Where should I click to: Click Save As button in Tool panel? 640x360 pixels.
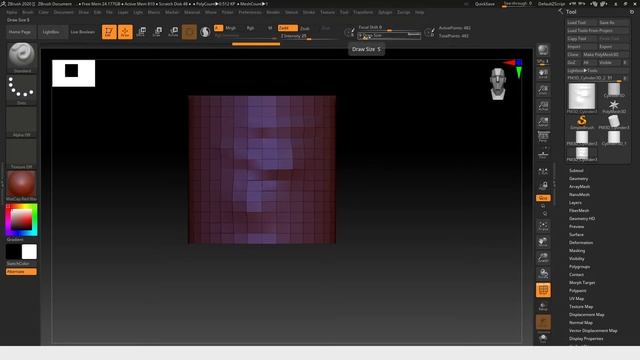(x=613, y=23)
